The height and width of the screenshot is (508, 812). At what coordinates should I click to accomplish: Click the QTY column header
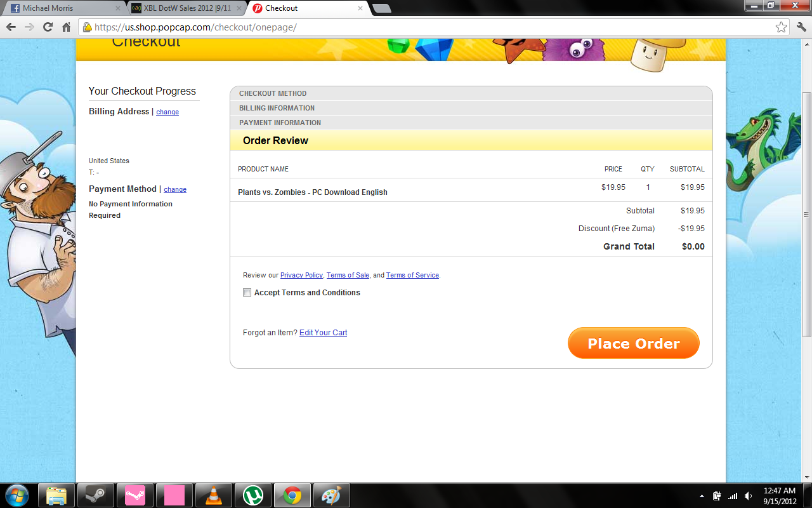point(647,170)
